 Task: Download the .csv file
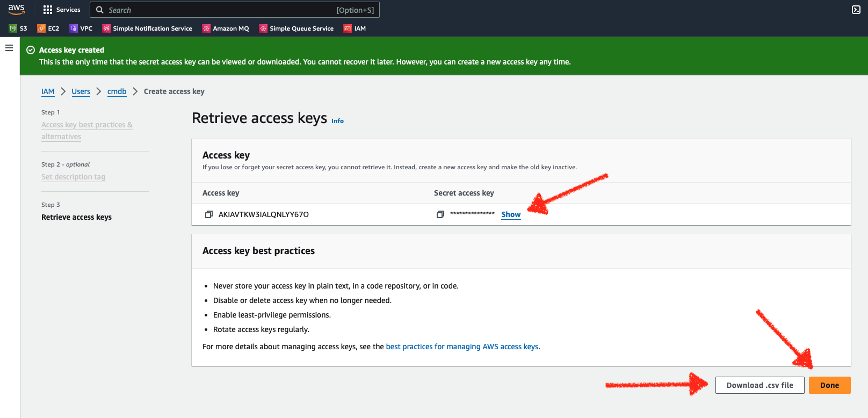pos(759,385)
